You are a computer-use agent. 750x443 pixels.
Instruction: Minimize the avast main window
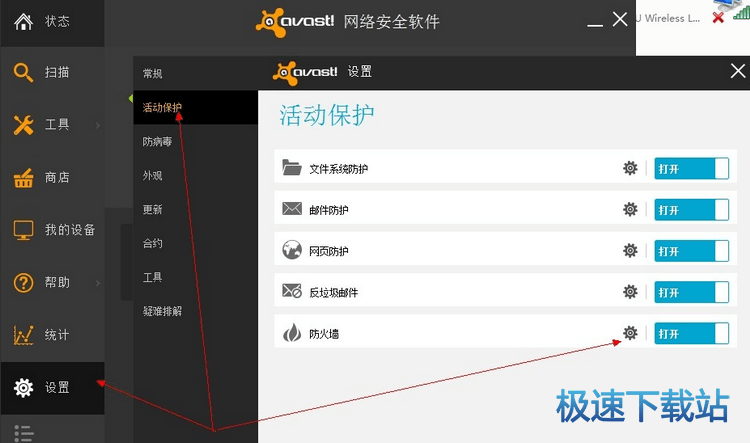tap(595, 25)
